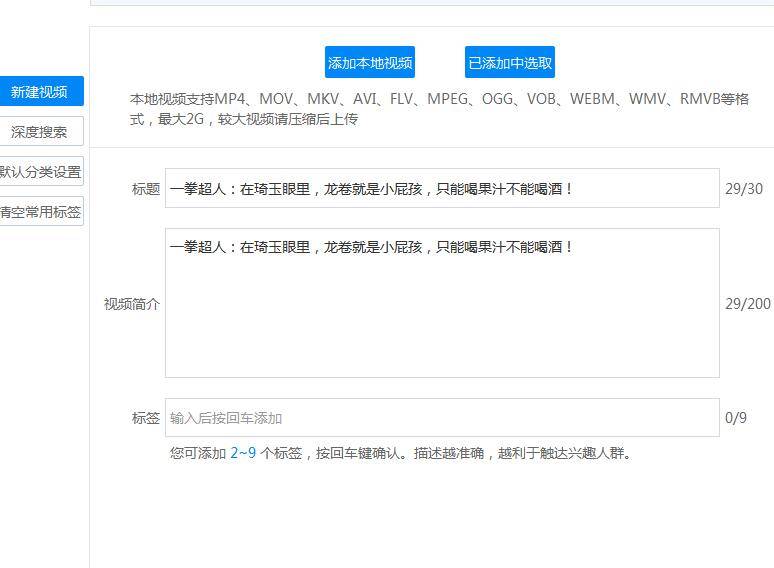Click the 视频简介 field label

[131, 304]
